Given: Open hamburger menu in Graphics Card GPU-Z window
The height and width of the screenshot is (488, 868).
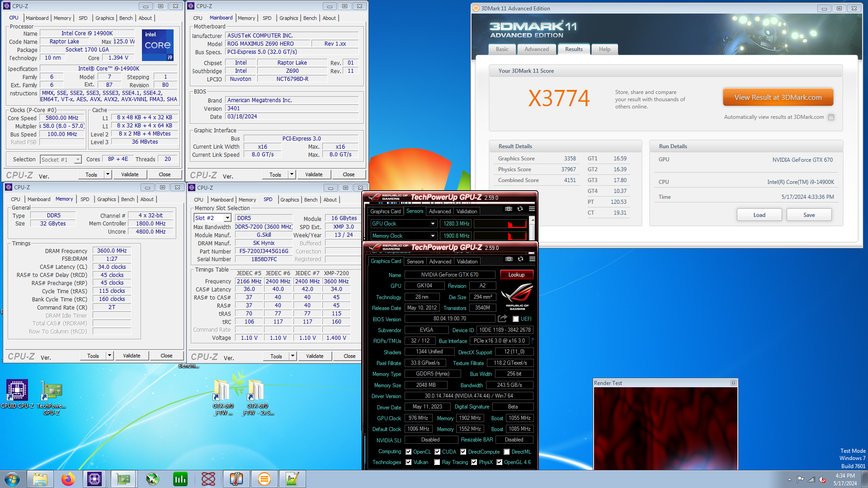Looking at the screenshot, I should point(532,259).
